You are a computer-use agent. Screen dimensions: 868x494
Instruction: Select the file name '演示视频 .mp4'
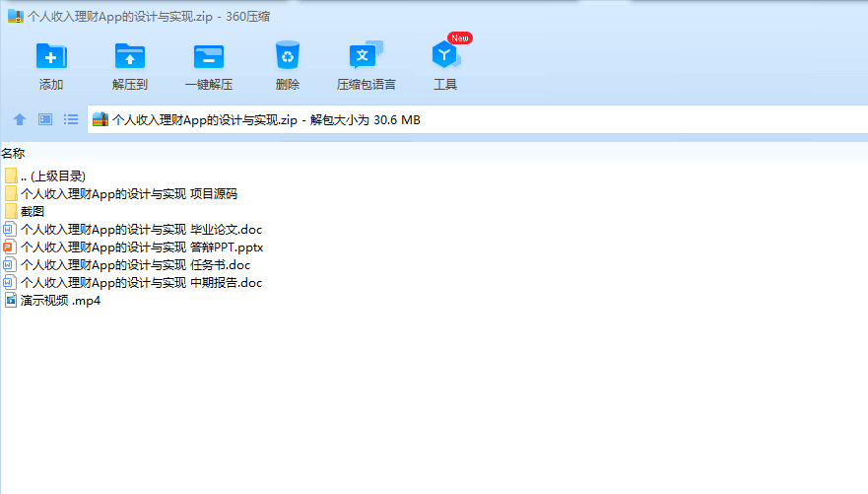[60, 301]
